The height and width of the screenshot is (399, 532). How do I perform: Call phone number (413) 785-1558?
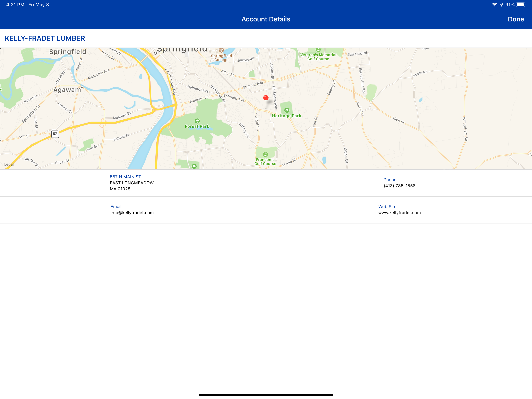399,186
